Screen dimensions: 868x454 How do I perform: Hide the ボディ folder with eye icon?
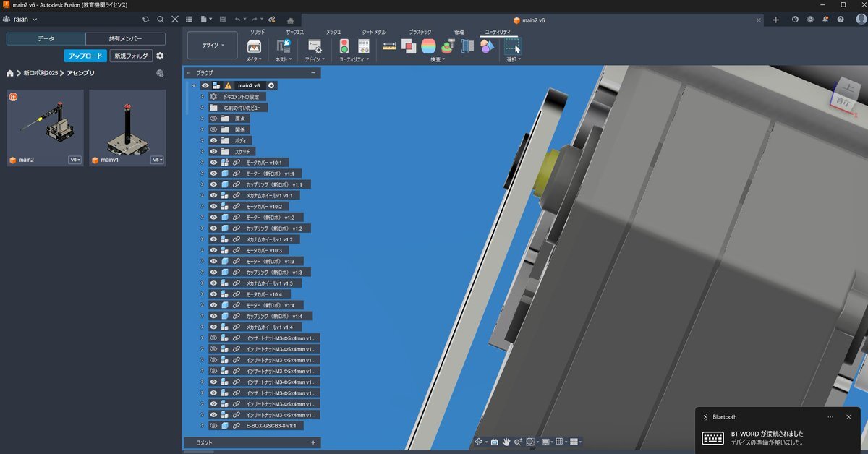click(213, 140)
